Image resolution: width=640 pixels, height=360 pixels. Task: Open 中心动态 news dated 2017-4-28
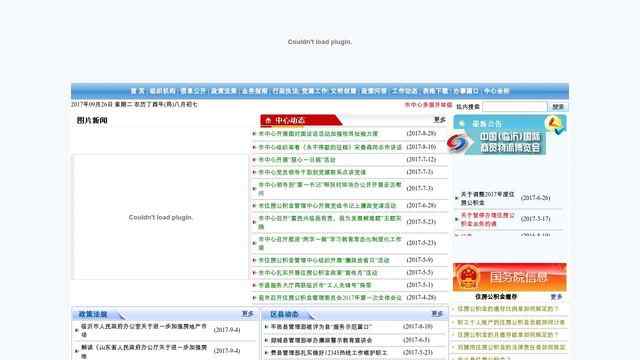(330, 298)
